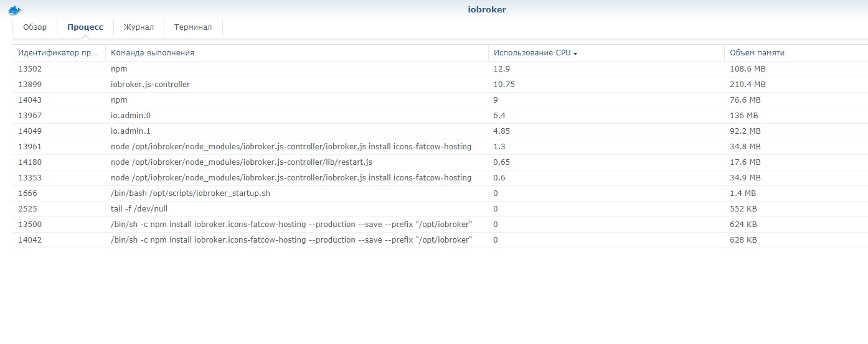Open the Журнал tab
This screenshot has height=344, width=868.
139,27
